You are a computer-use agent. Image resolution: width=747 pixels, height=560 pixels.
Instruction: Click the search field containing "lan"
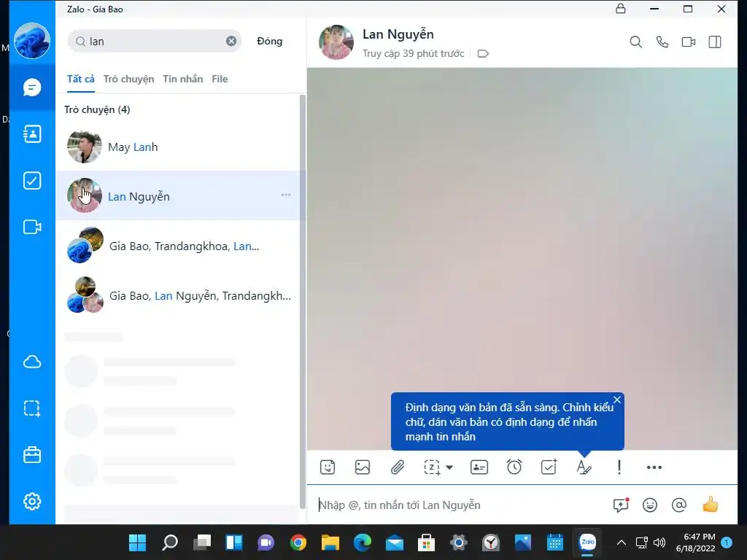click(x=155, y=41)
